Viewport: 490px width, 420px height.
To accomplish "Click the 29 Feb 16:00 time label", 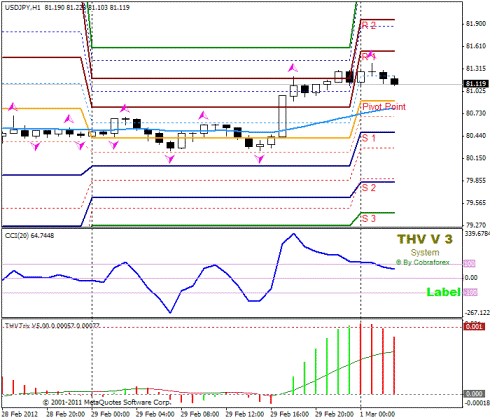I will point(289,414).
